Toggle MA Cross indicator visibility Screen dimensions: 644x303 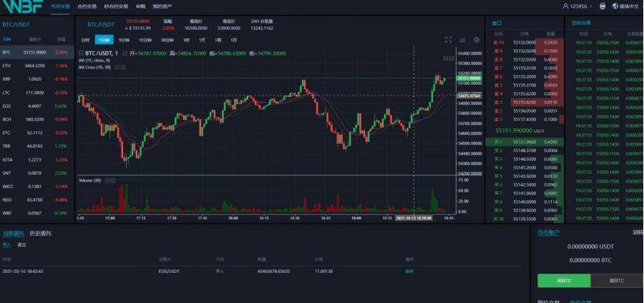point(117,66)
